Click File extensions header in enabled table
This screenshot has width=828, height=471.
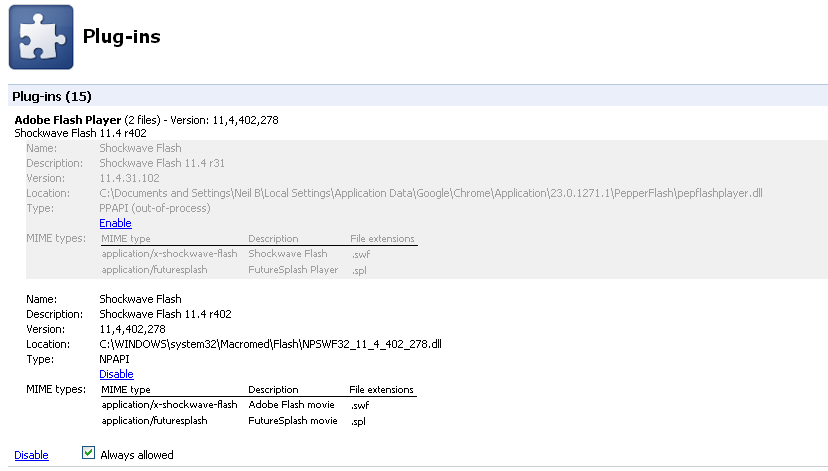(x=381, y=390)
